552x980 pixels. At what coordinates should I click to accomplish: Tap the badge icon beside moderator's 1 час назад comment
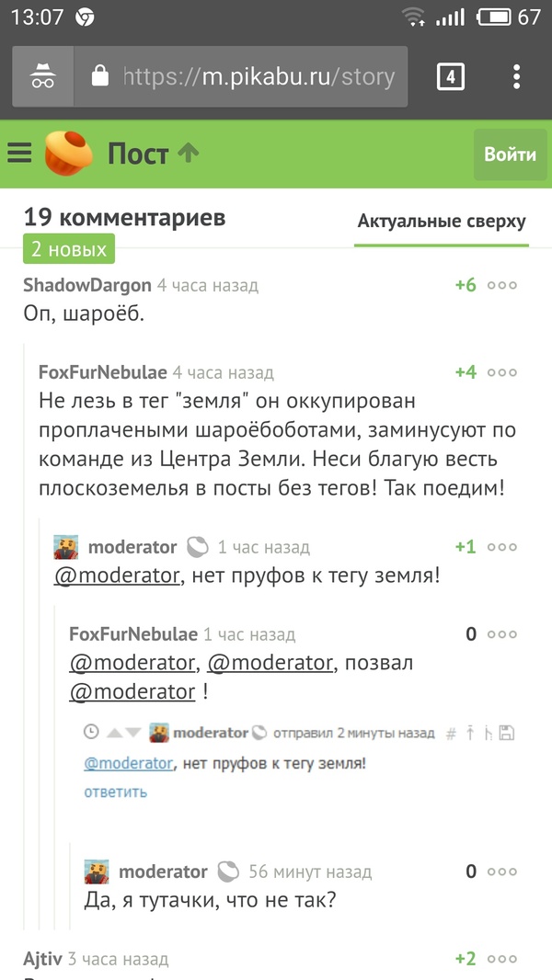(197, 547)
